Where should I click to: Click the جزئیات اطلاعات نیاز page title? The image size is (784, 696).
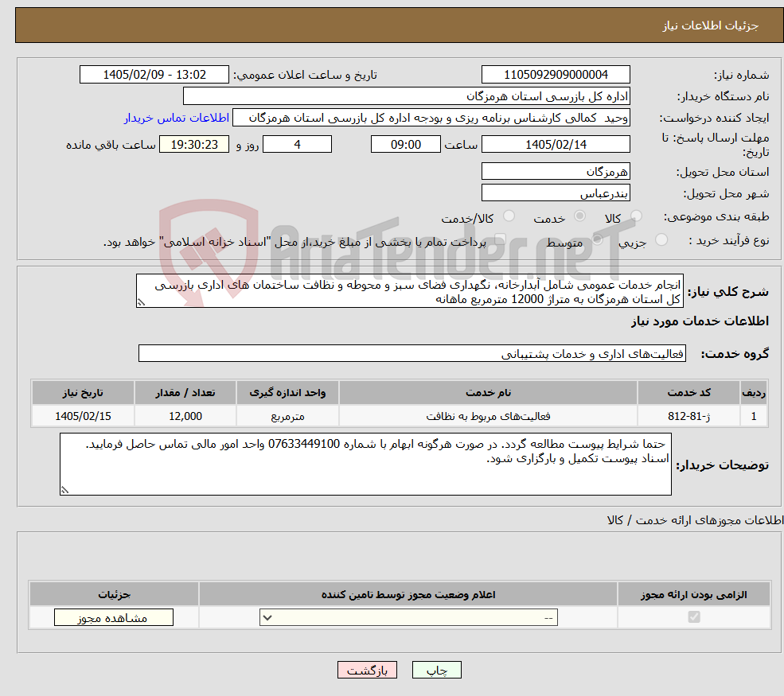tap(711, 25)
